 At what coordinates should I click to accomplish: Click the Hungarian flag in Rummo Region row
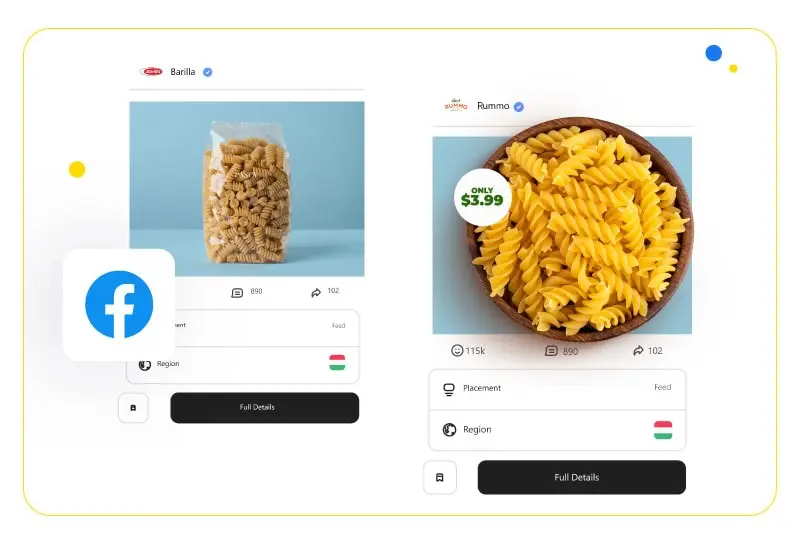663,430
